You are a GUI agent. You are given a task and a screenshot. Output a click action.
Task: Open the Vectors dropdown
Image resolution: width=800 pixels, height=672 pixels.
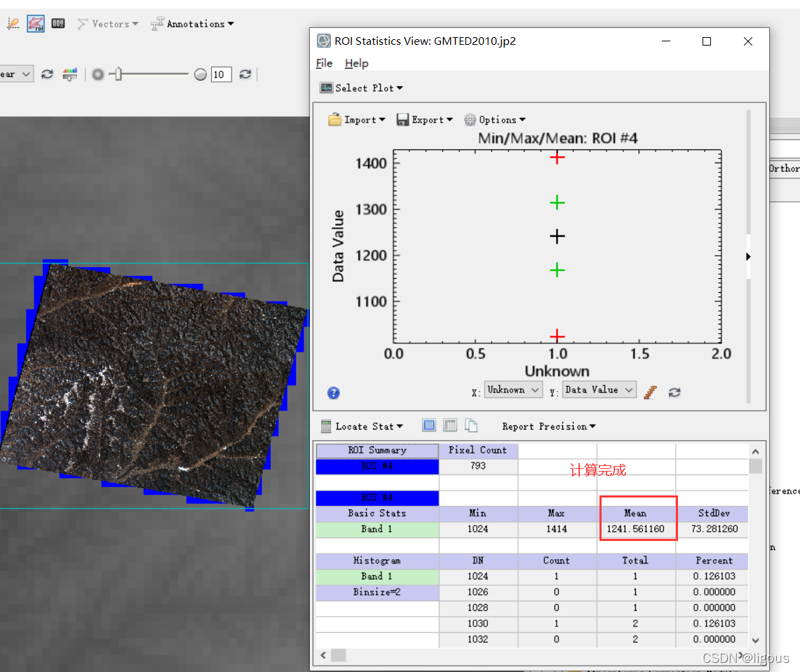pyautogui.click(x=108, y=24)
